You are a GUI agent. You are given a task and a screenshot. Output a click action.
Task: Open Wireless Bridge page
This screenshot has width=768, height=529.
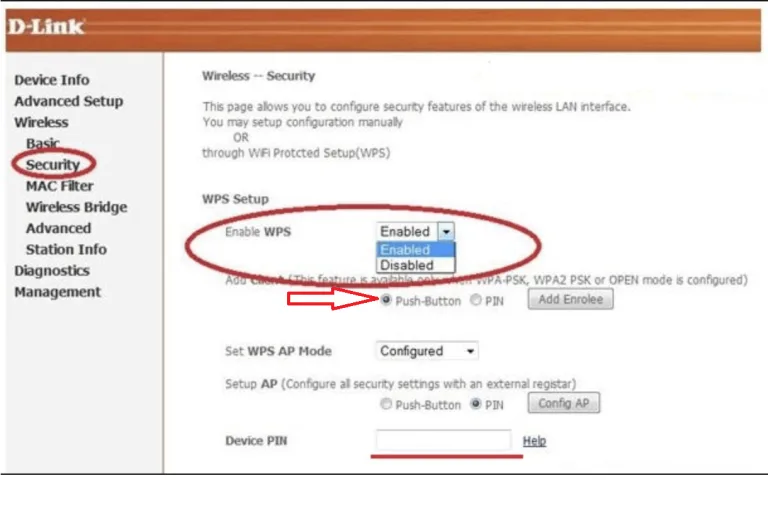(x=76, y=207)
